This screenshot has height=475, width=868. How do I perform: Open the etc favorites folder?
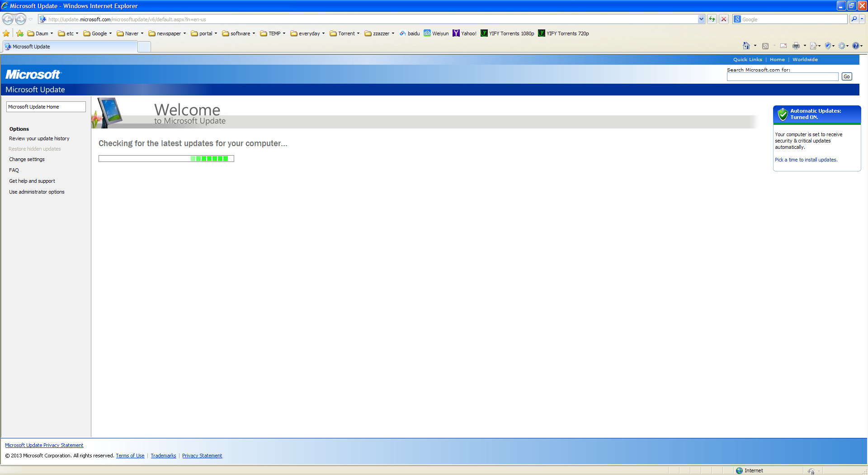(x=68, y=33)
